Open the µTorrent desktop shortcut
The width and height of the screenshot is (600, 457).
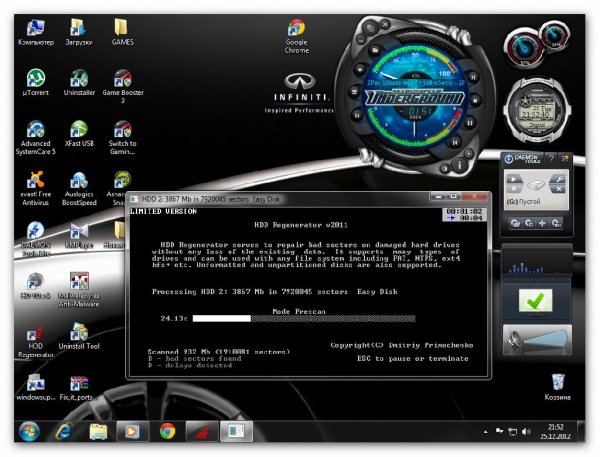[36, 82]
